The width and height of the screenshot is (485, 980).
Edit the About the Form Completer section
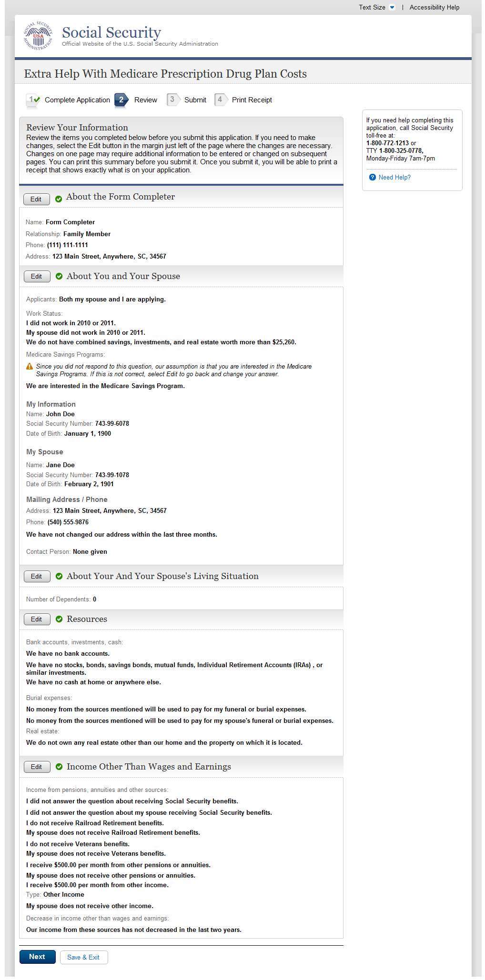[x=36, y=200]
